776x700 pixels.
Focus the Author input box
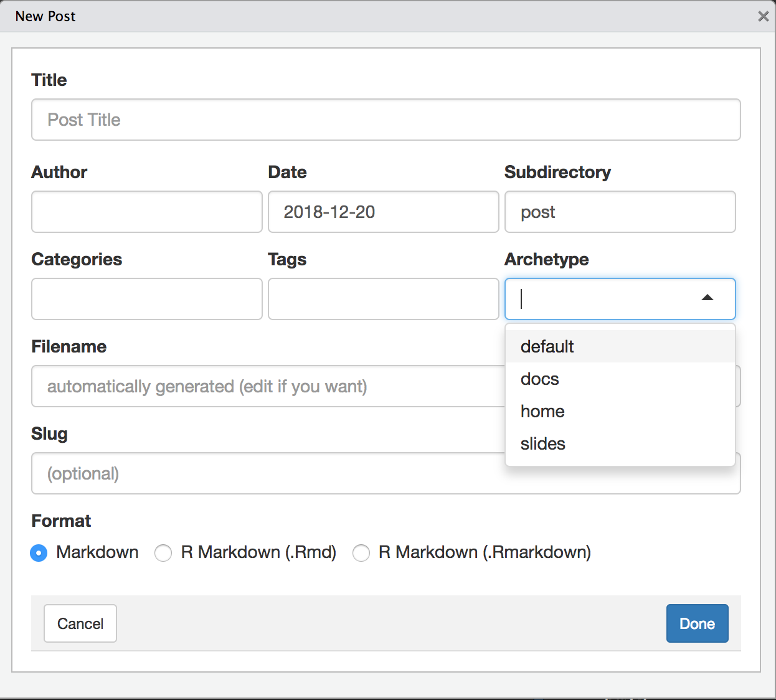point(146,212)
